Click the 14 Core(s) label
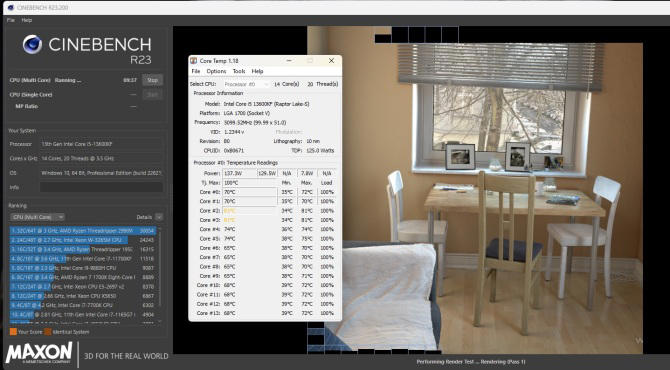 point(286,84)
